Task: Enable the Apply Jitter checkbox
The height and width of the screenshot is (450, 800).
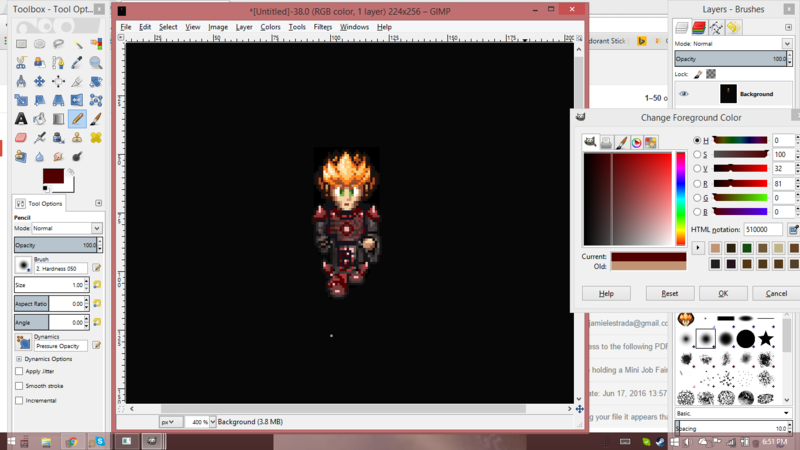Action: point(19,371)
